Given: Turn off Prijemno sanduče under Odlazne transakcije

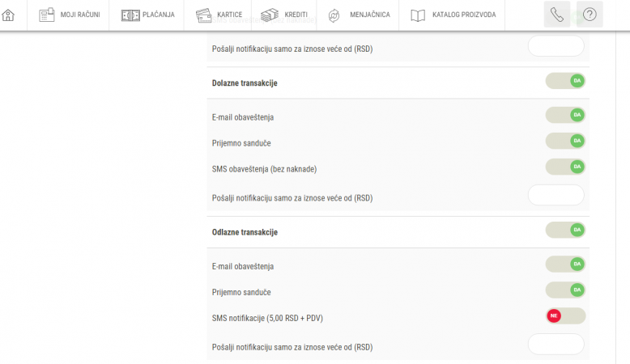Looking at the screenshot, I should pos(565,290).
